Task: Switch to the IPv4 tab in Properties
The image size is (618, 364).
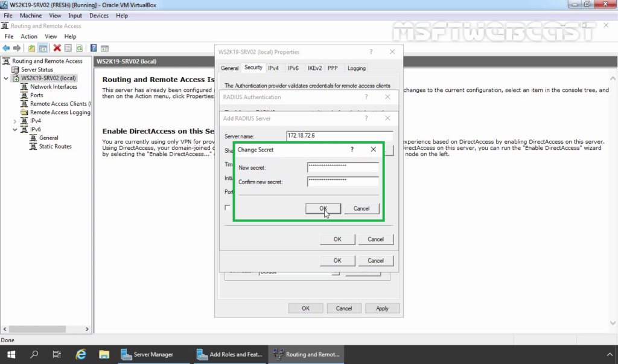Action: point(273,68)
